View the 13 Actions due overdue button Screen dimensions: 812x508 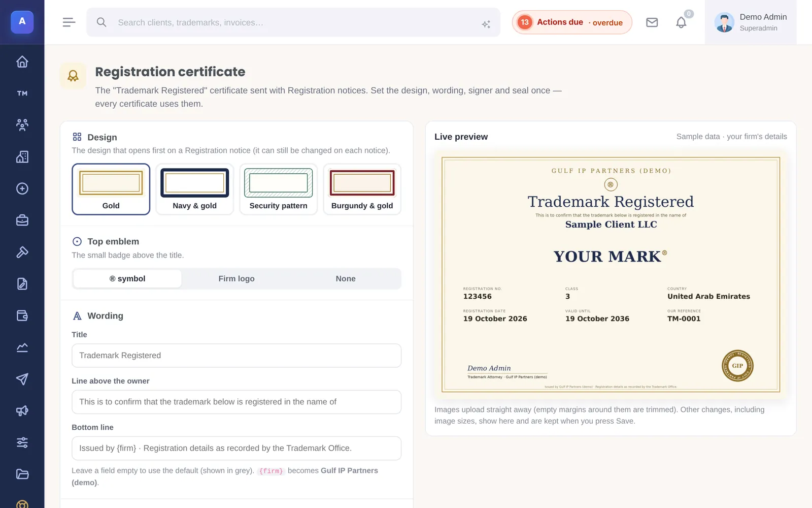click(x=572, y=22)
